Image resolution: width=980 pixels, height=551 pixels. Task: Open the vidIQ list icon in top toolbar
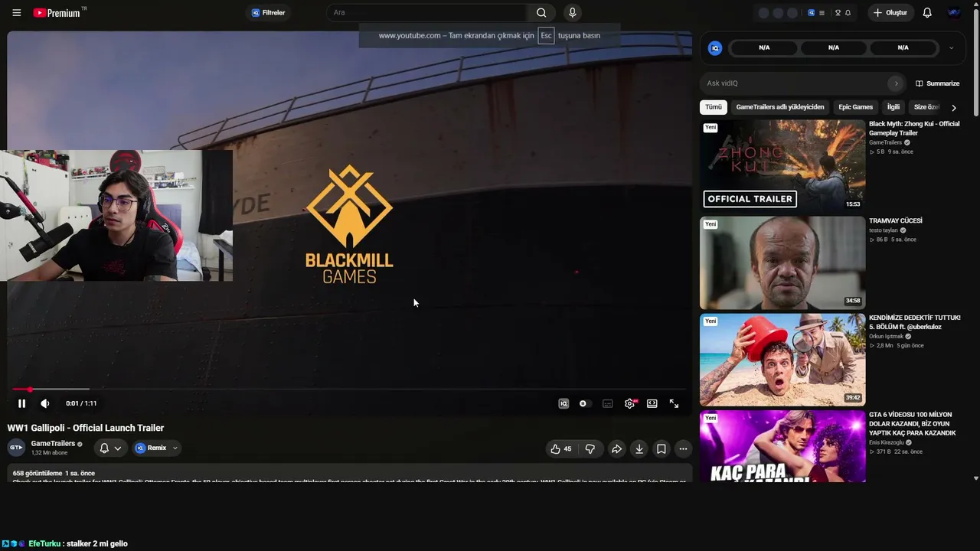[x=822, y=13]
